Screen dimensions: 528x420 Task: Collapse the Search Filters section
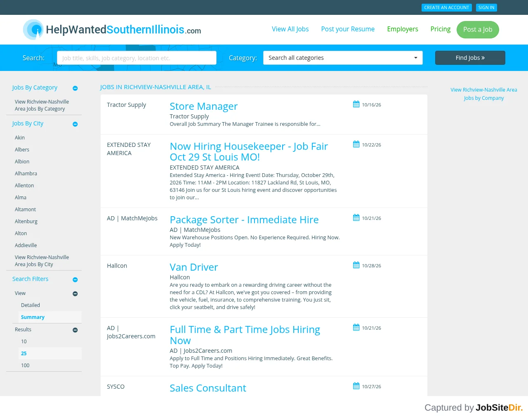[75, 280]
